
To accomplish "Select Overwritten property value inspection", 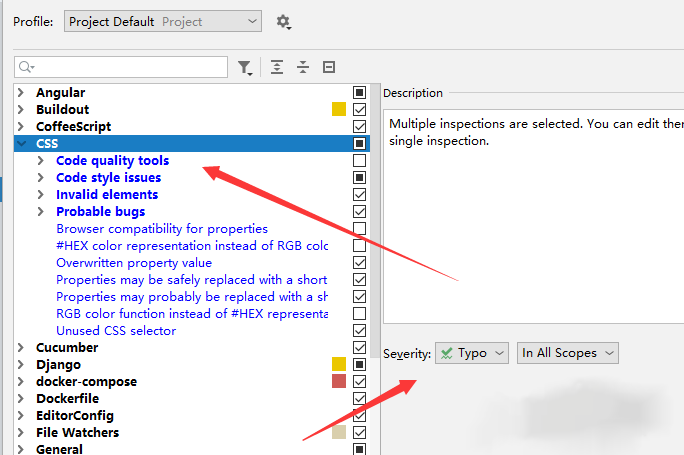I will (x=134, y=263).
